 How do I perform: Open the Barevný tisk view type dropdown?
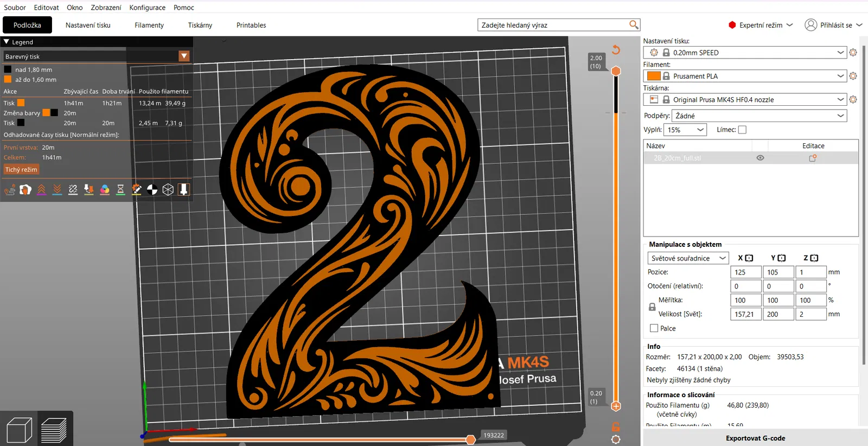(x=184, y=56)
